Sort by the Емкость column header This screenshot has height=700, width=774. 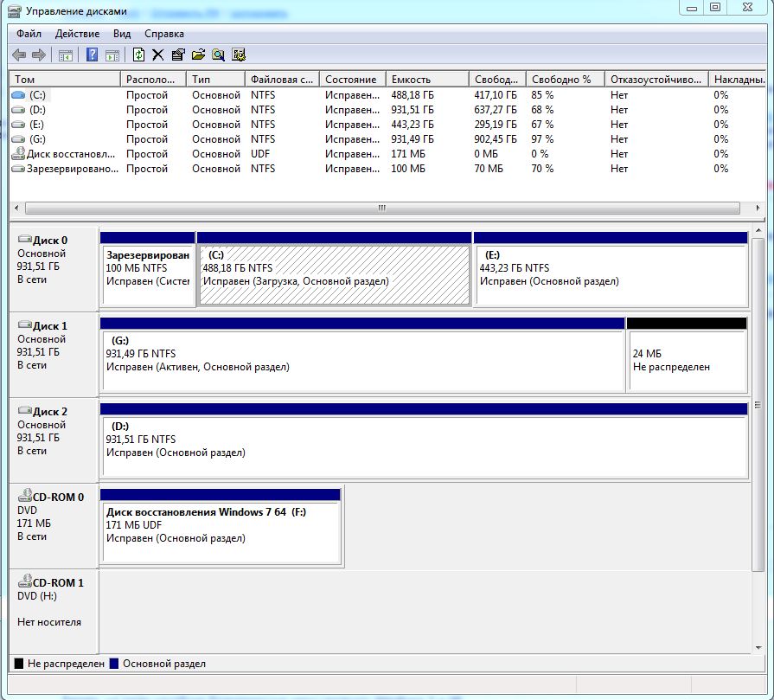pyautogui.click(x=425, y=79)
